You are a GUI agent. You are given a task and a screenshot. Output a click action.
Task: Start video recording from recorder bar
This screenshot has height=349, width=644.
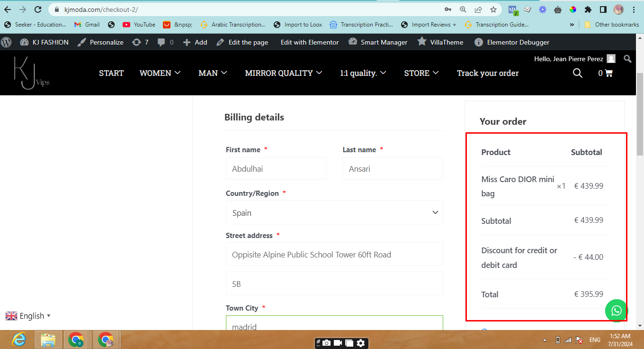(338, 343)
